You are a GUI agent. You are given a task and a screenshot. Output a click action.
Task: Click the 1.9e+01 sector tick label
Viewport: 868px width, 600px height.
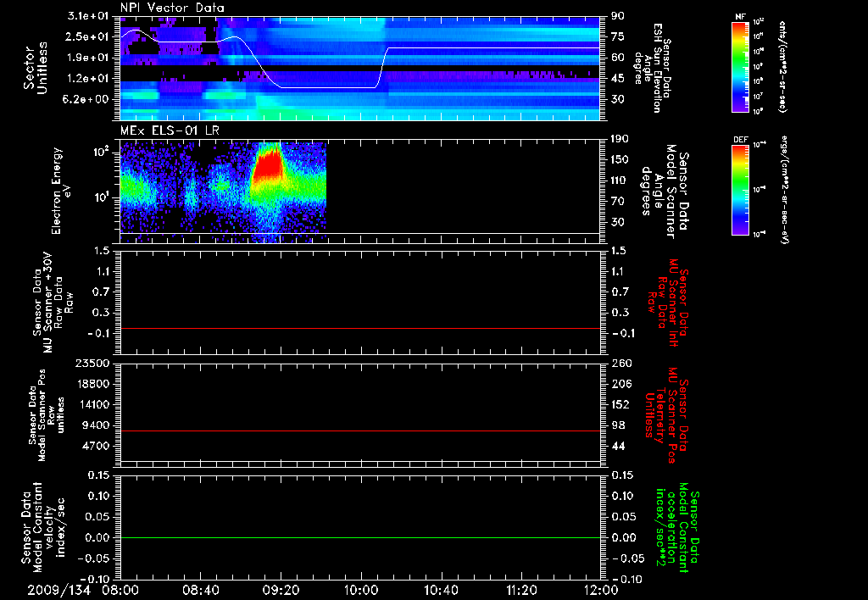(x=87, y=58)
